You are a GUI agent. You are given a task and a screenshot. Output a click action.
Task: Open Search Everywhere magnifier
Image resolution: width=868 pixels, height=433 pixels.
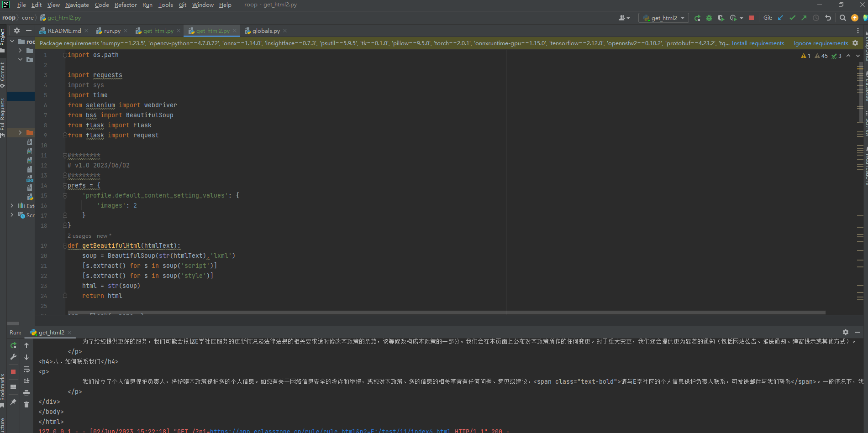pos(843,18)
